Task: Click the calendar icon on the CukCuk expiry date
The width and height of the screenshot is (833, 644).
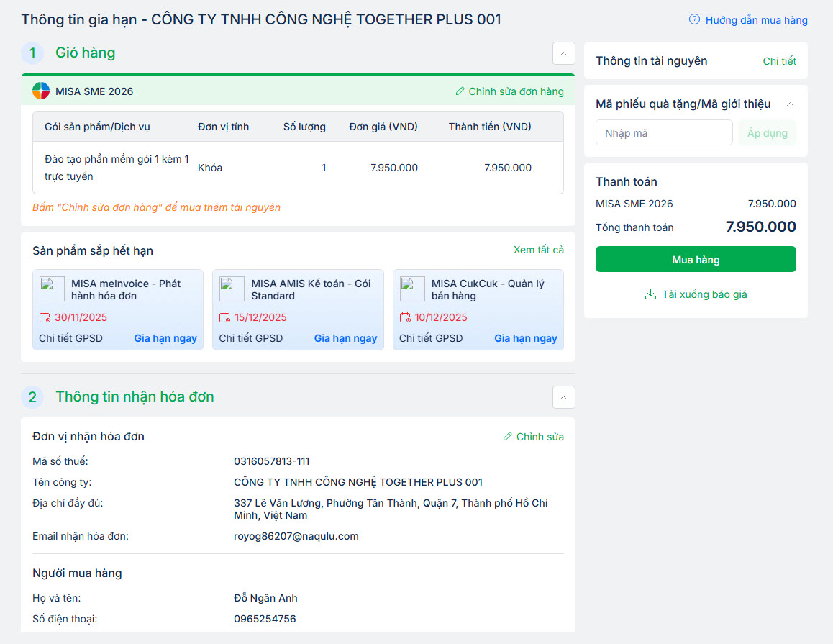Action: tap(405, 317)
